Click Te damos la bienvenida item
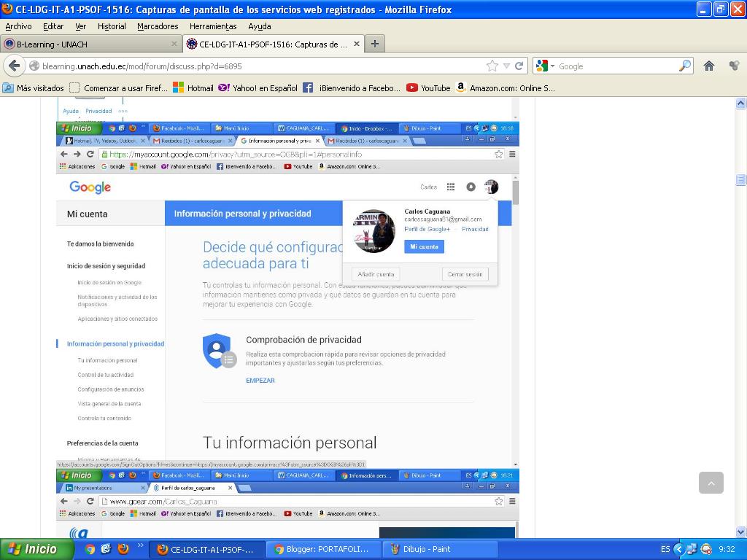Viewport: 747px width, 560px height. [100, 244]
